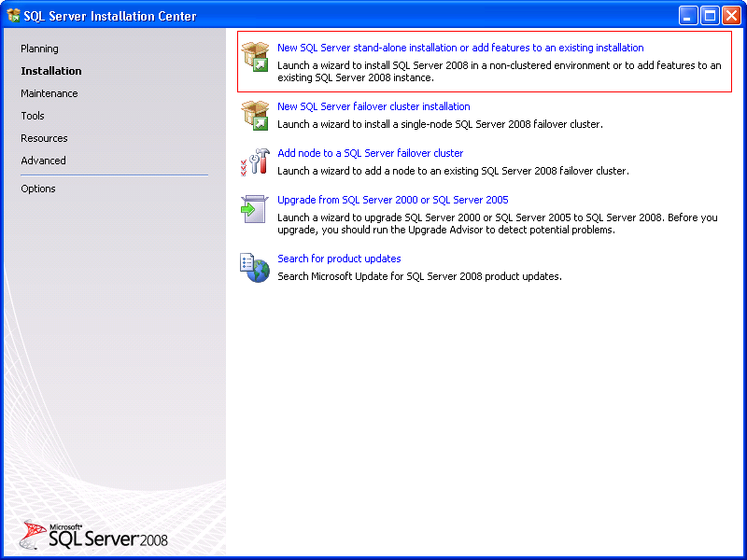Click the failover cluster installation box icon
This screenshot has width=747, height=560.
pos(255,116)
